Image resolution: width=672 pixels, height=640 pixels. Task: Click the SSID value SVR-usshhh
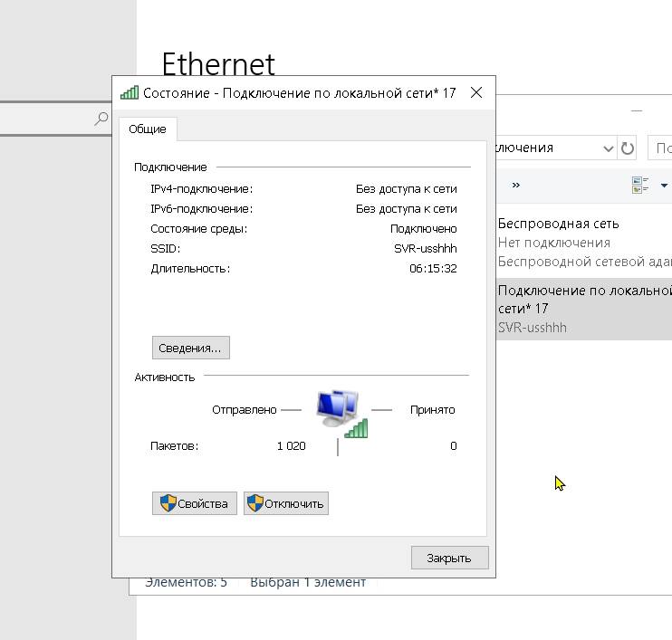point(425,248)
